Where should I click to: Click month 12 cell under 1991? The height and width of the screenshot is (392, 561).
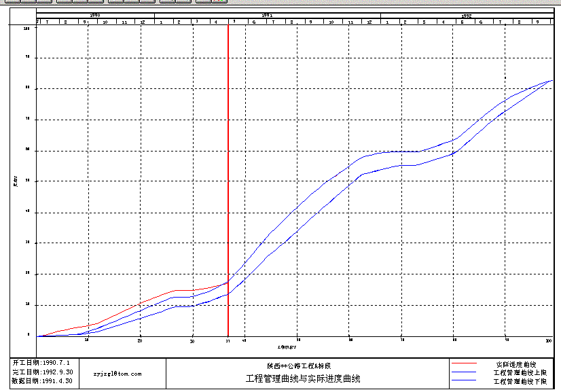click(369, 22)
